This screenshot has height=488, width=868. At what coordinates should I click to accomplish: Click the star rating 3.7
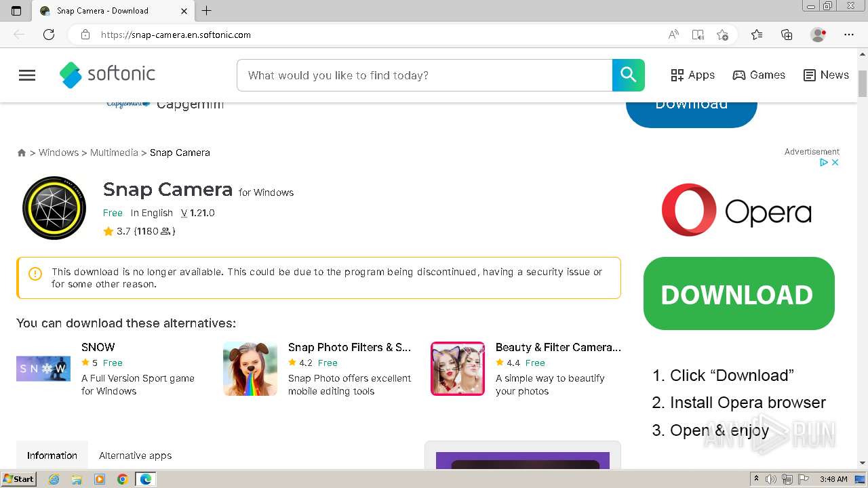[x=117, y=231]
